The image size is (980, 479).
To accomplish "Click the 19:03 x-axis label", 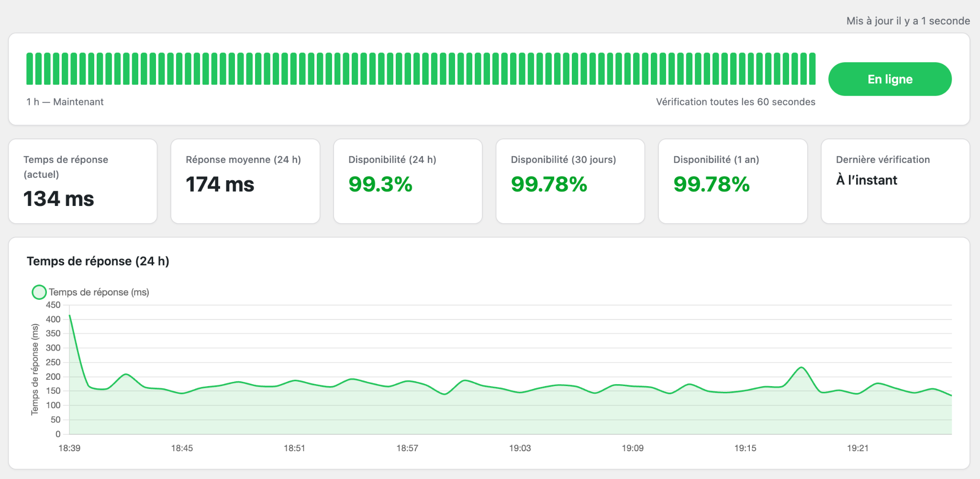I will 520,448.
